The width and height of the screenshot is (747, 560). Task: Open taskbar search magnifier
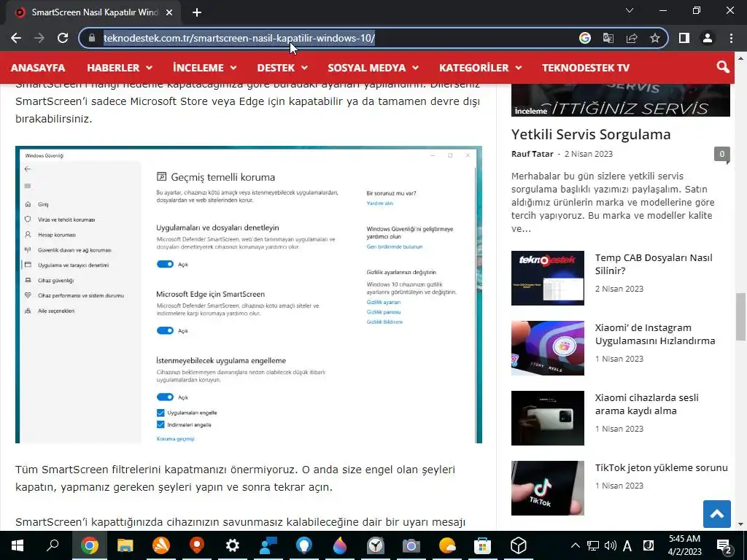(x=53, y=545)
